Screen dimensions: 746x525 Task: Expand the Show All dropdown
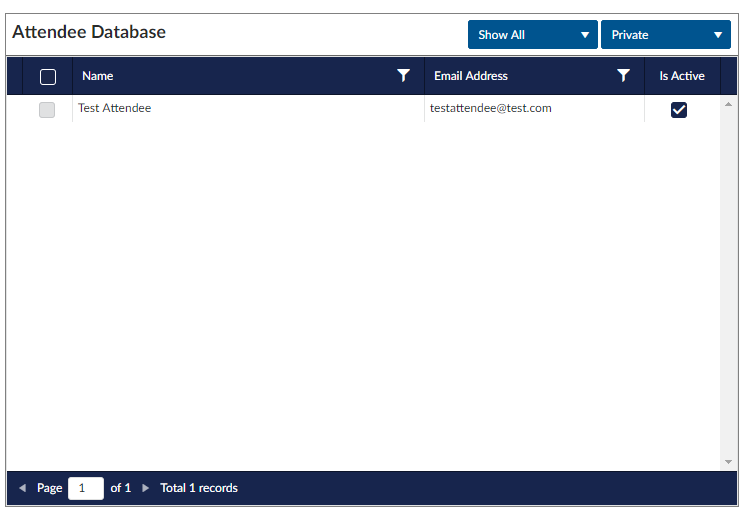point(532,35)
